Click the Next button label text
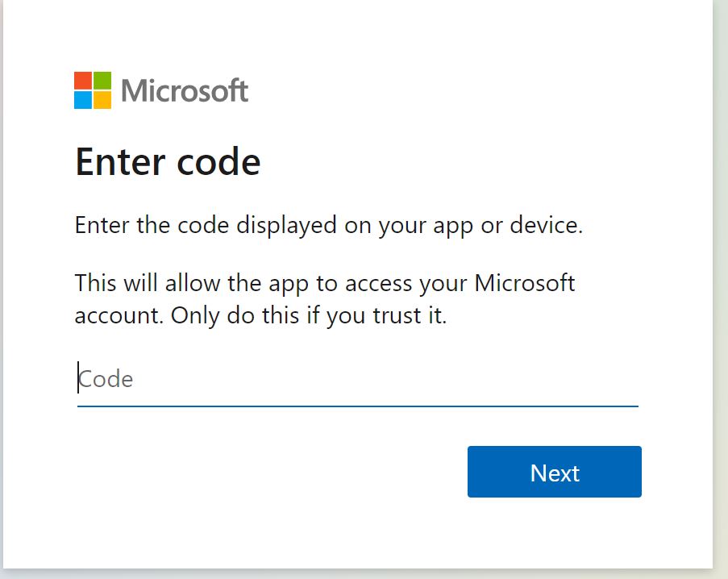728x579 pixels. coord(554,473)
